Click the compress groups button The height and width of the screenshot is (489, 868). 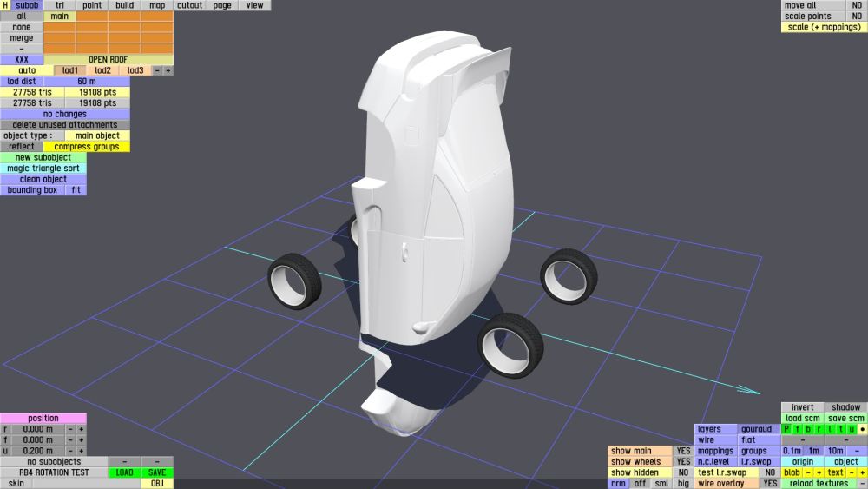pos(86,146)
